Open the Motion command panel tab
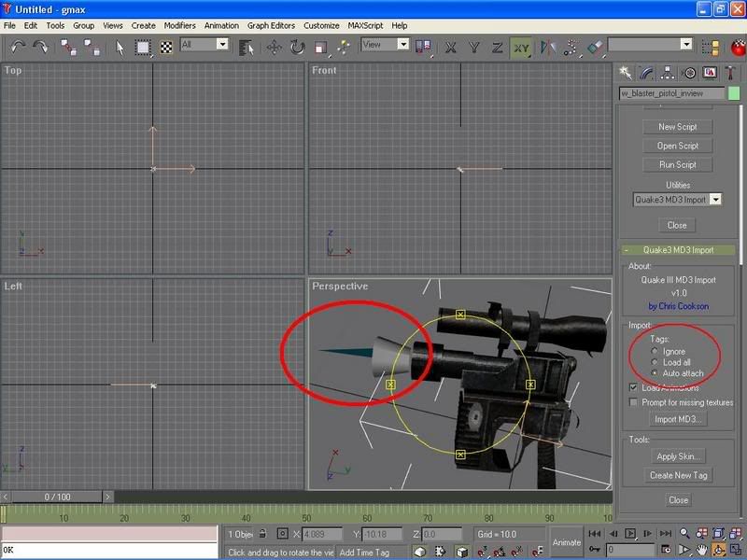Image resolution: width=747 pixels, height=560 pixels. pyautogui.click(x=688, y=73)
